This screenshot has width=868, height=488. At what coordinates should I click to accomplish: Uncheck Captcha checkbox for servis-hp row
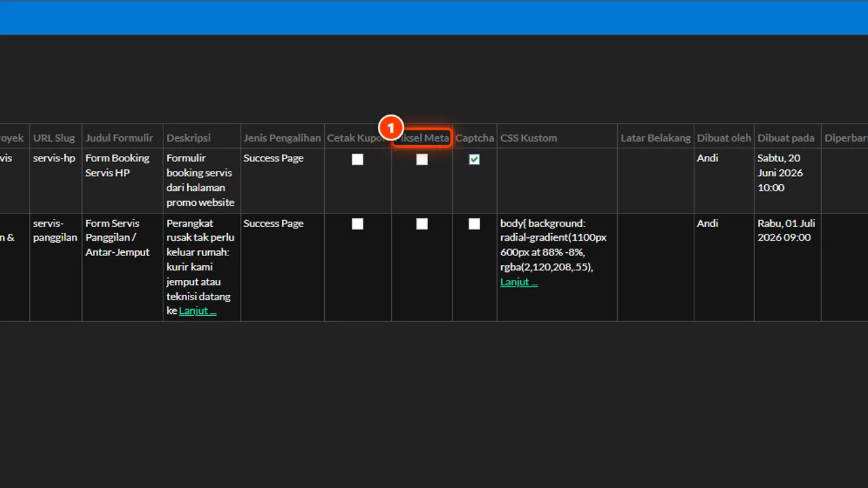click(474, 159)
